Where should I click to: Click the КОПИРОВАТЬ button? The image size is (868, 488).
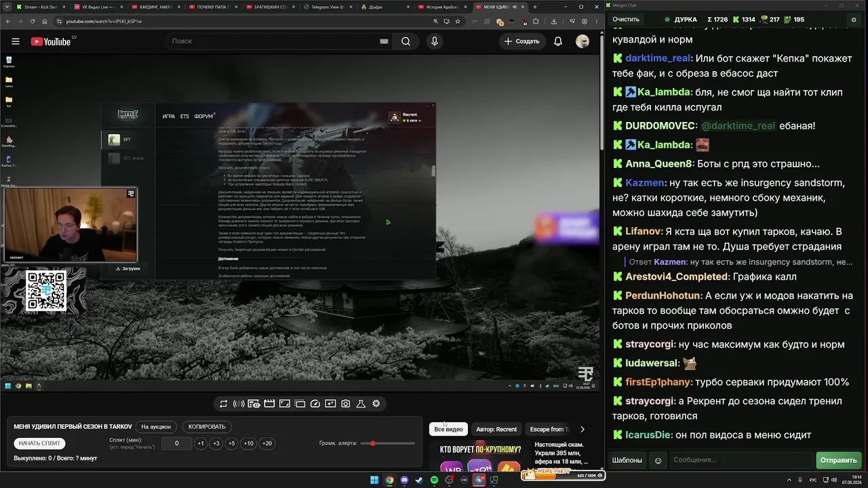pyautogui.click(x=207, y=427)
